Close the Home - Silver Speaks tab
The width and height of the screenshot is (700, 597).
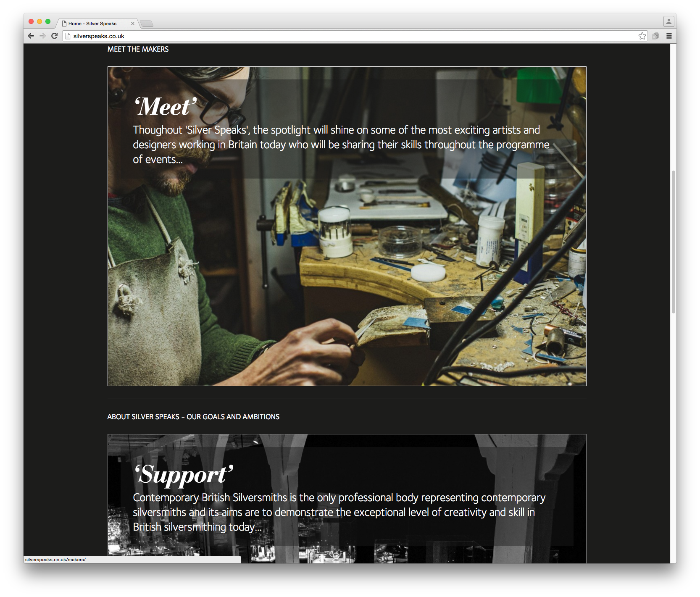tap(133, 24)
